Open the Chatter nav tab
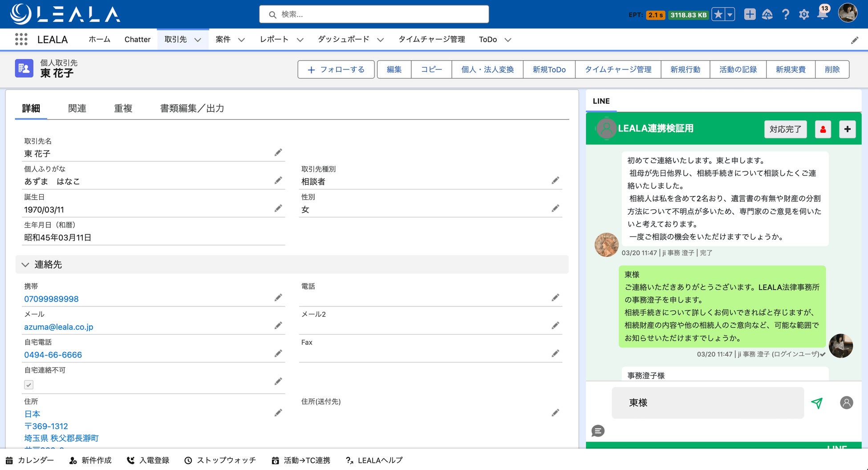Image resolution: width=868 pixels, height=470 pixels. point(138,39)
